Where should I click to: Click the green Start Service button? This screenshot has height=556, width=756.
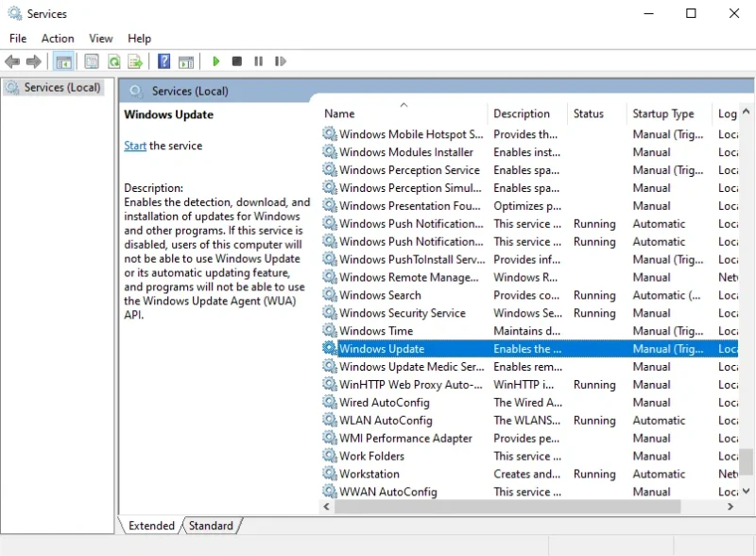coord(216,61)
